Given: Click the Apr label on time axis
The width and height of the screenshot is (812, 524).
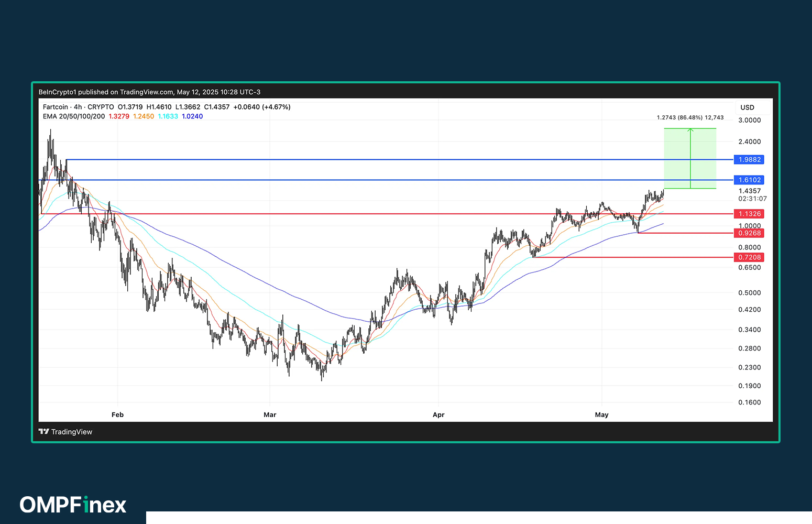Looking at the screenshot, I should (x=438, y=414).
